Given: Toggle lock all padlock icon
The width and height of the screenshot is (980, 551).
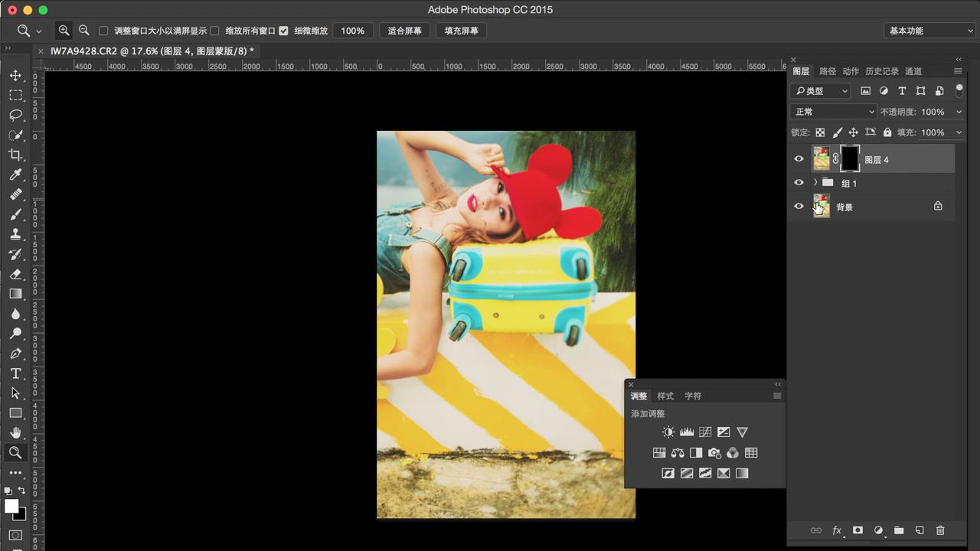Looking at the screenshot, I should pos(887,132).
